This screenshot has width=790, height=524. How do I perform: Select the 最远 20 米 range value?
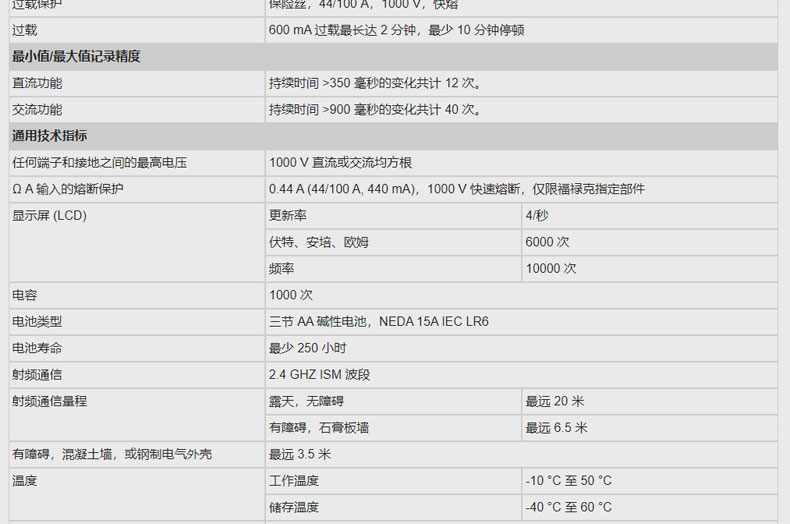tap(555, 401)
